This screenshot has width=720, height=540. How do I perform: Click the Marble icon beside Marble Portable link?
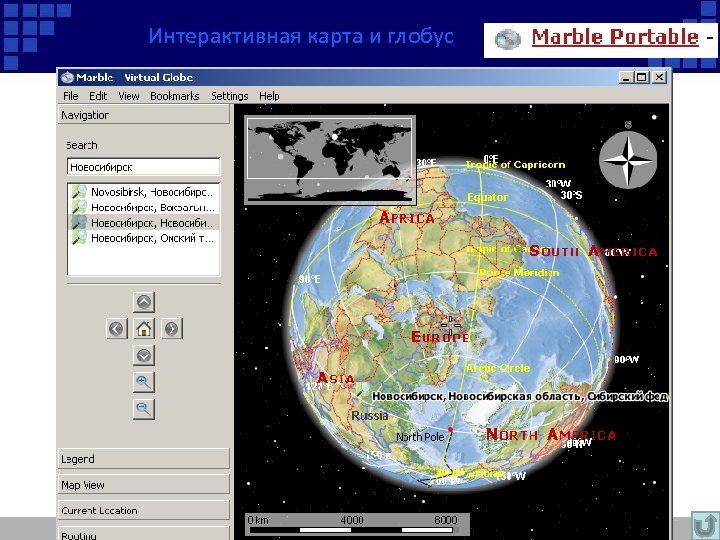507,39
